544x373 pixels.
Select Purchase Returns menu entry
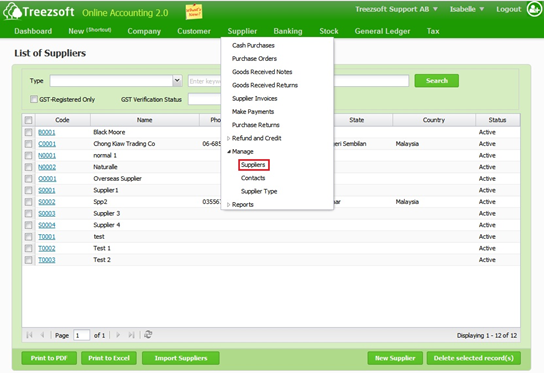(x=256, y=125)
